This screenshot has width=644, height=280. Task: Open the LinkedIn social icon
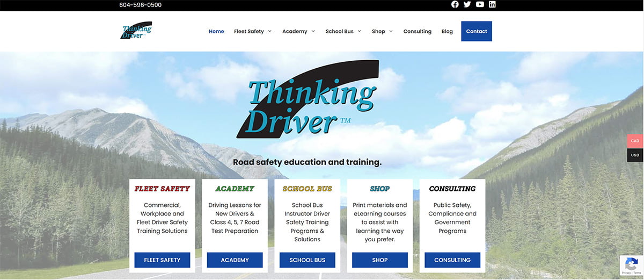[492, 5]
